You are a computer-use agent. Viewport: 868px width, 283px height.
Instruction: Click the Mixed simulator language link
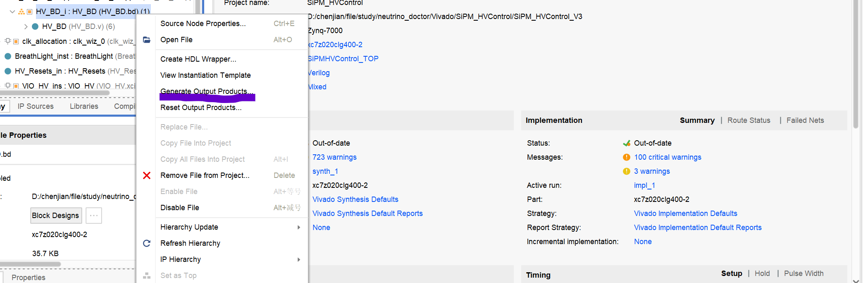(x=317, y=87)
